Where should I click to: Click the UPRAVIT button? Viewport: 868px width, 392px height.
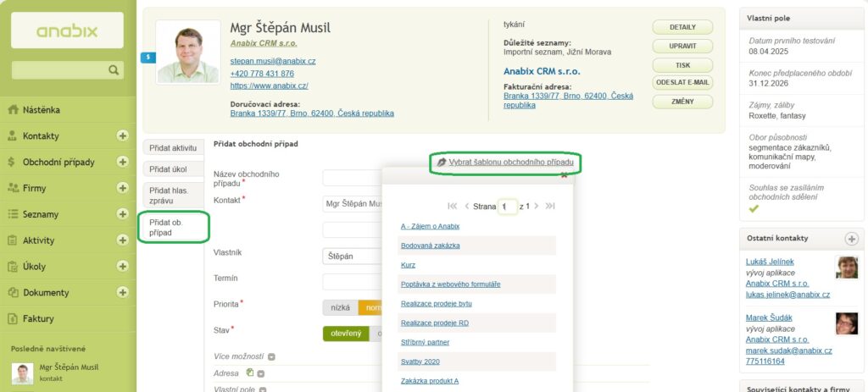(682, 46)
